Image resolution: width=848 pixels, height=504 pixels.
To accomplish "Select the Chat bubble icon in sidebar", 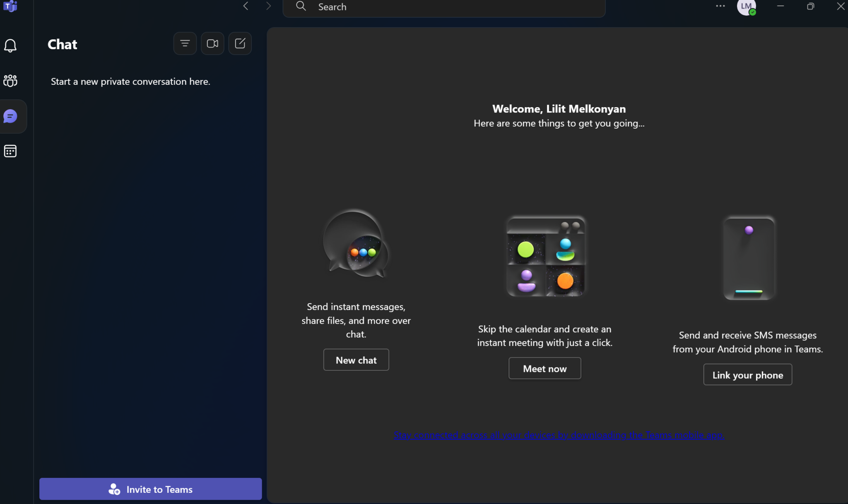I will [10, 116].
